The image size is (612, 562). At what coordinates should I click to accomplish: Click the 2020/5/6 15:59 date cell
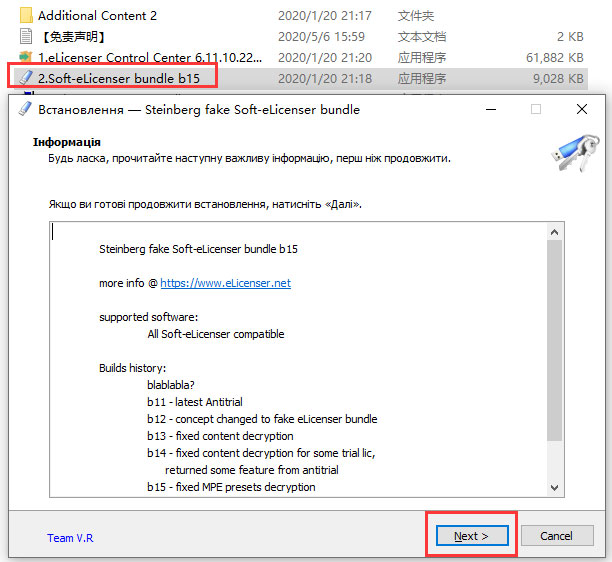(321, 37)
